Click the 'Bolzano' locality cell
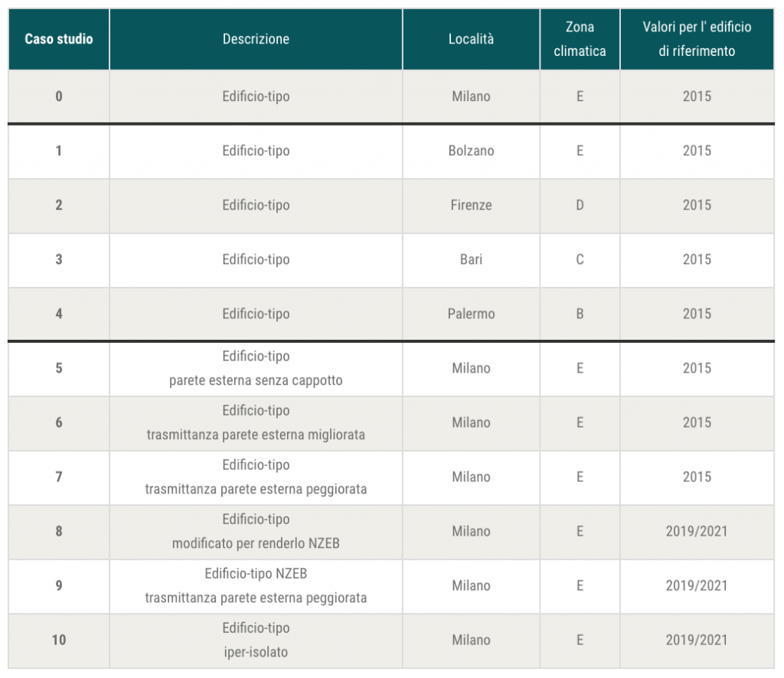Screen dimensions: 784x678 pyautogui.click(x=471, y=151)
